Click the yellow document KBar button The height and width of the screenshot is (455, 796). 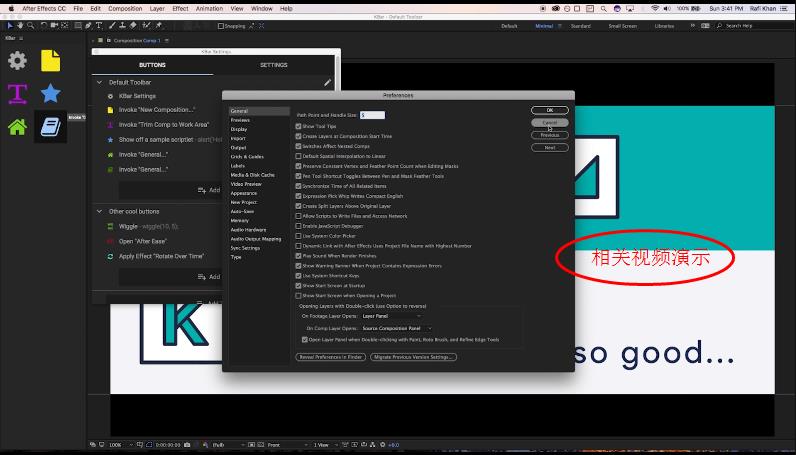(50, 61)
